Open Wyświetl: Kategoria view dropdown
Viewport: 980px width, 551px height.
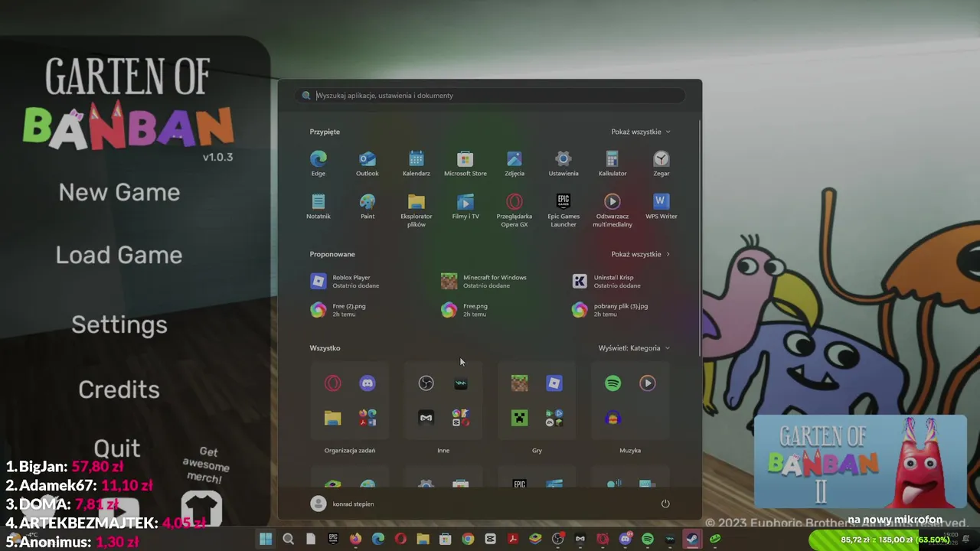pyautogui.click(x=634, y=348)
